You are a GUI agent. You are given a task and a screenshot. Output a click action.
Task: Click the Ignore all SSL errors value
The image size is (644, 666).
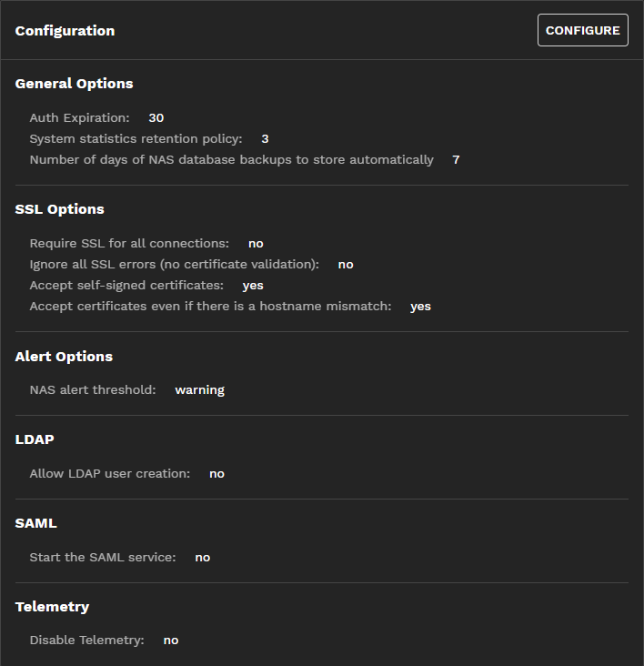coord(346,265)
